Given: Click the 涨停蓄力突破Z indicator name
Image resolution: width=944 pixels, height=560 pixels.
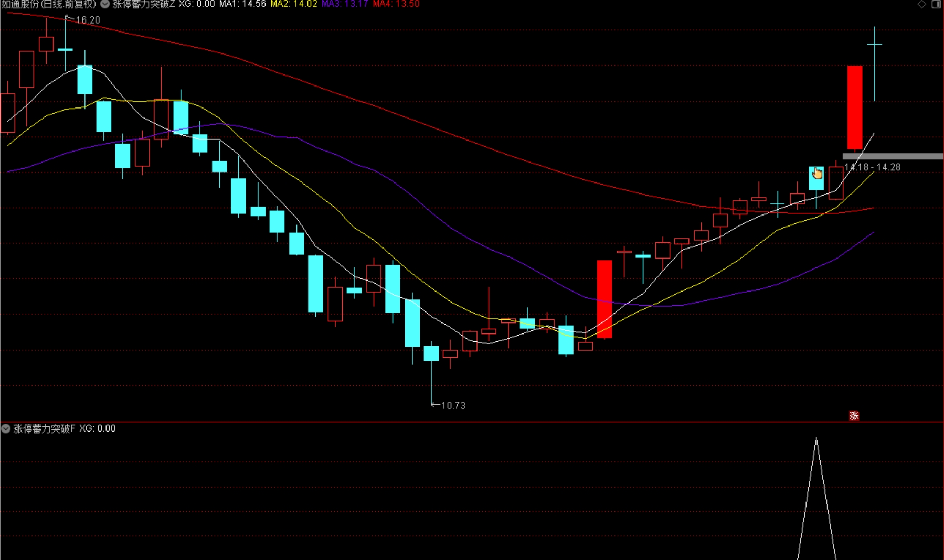Looking at the screenshot, I should pyautogui.click(x=144, y=4).
